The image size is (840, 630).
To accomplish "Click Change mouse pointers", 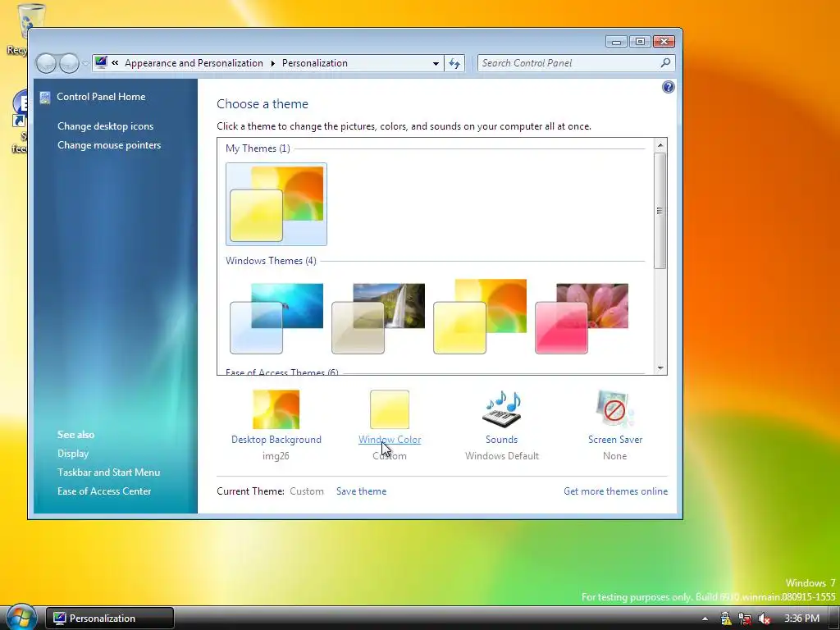I will click(x=109, y=145).
